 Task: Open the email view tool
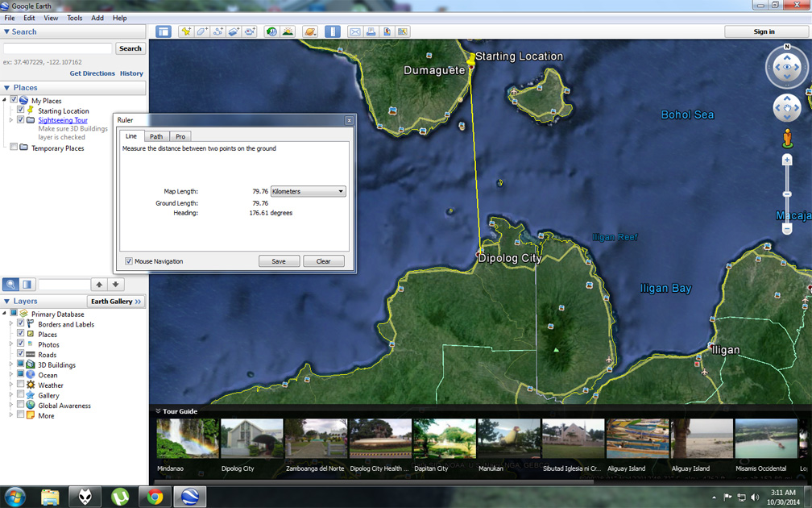pyautogui.click(x=355, y=31)
